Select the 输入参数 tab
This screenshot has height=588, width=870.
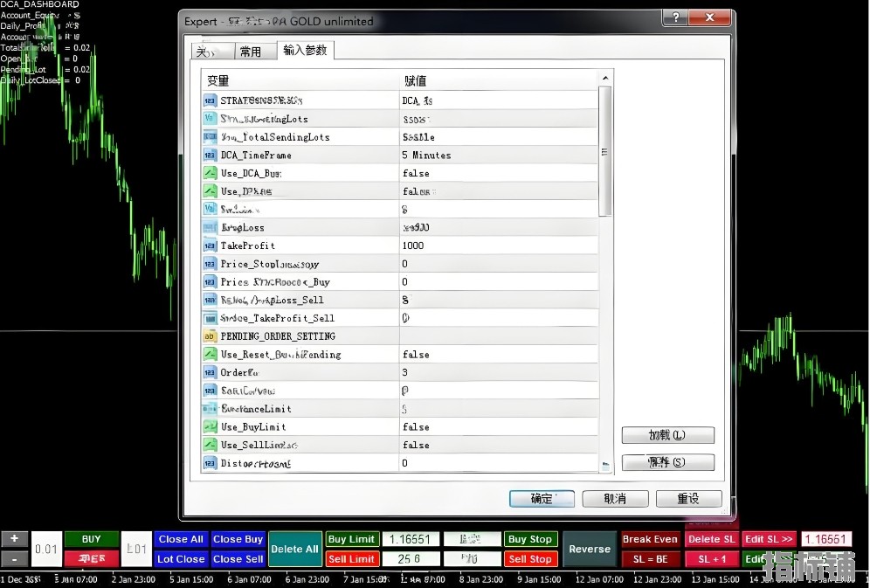305,51
